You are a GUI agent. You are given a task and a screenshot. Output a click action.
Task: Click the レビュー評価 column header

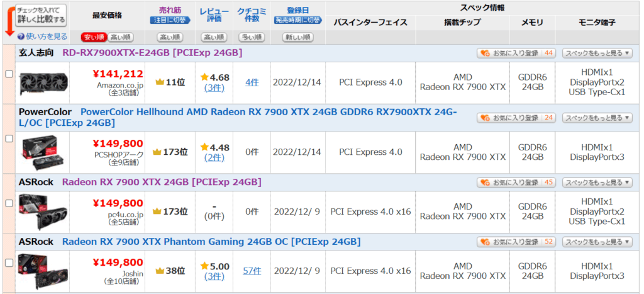[x=214, y=15]
